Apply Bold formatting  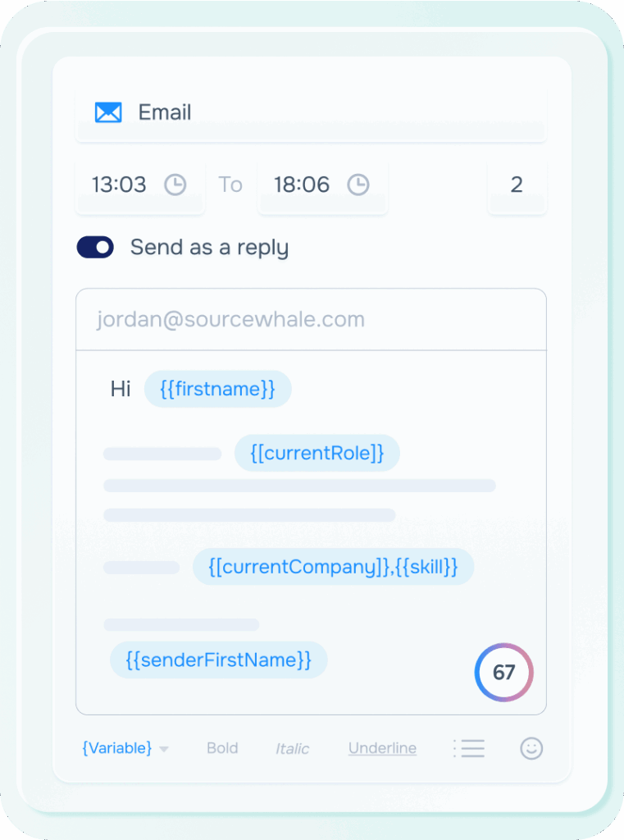click(222, 748)
